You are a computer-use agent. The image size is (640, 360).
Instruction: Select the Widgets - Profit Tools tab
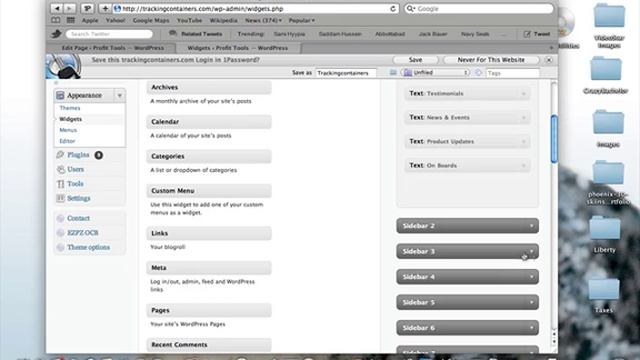coord(238,48)
